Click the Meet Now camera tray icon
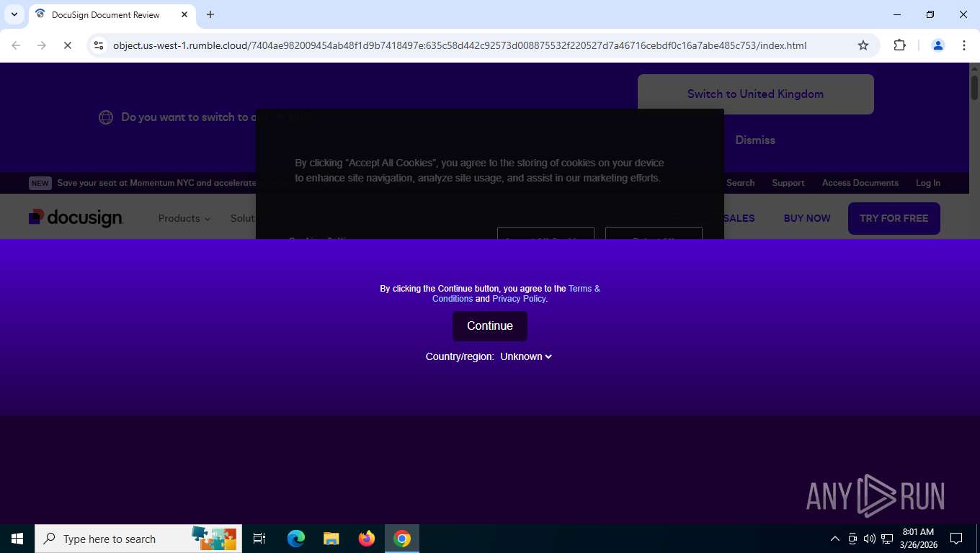 [x=852, y=539]
